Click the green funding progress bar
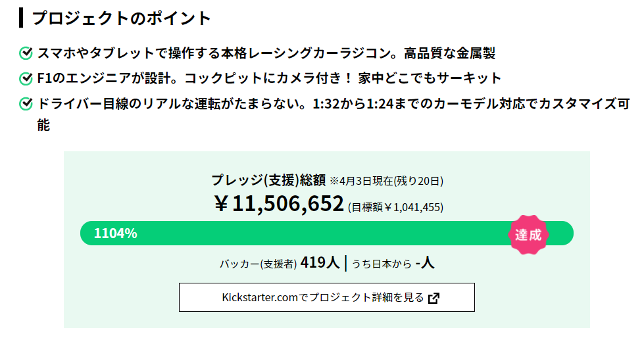 326,233
